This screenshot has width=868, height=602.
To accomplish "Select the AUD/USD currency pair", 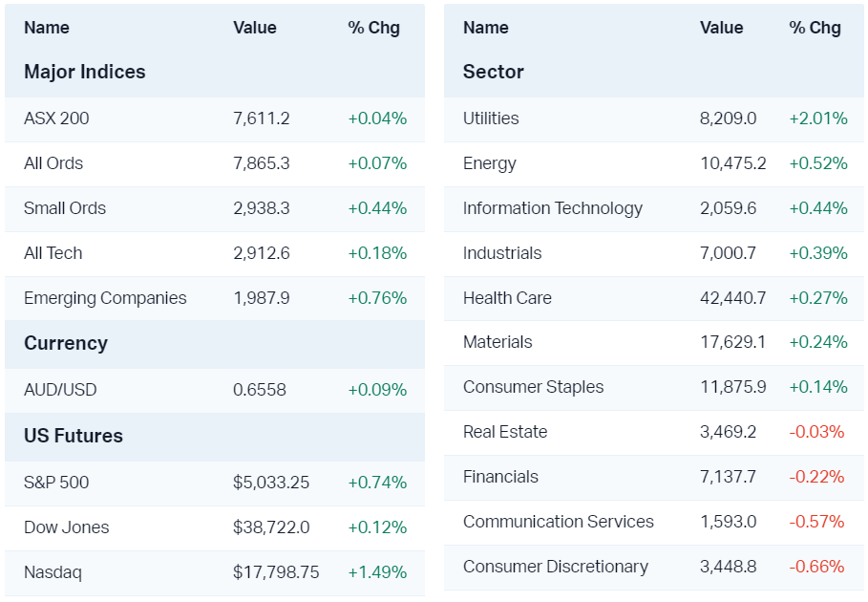I will 60,390.
